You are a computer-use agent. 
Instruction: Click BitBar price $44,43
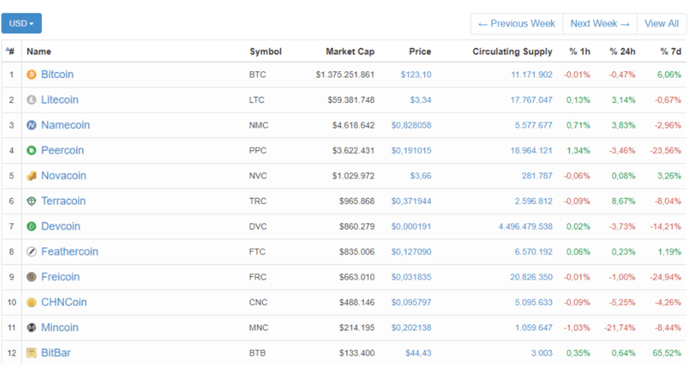pos(418,353)
